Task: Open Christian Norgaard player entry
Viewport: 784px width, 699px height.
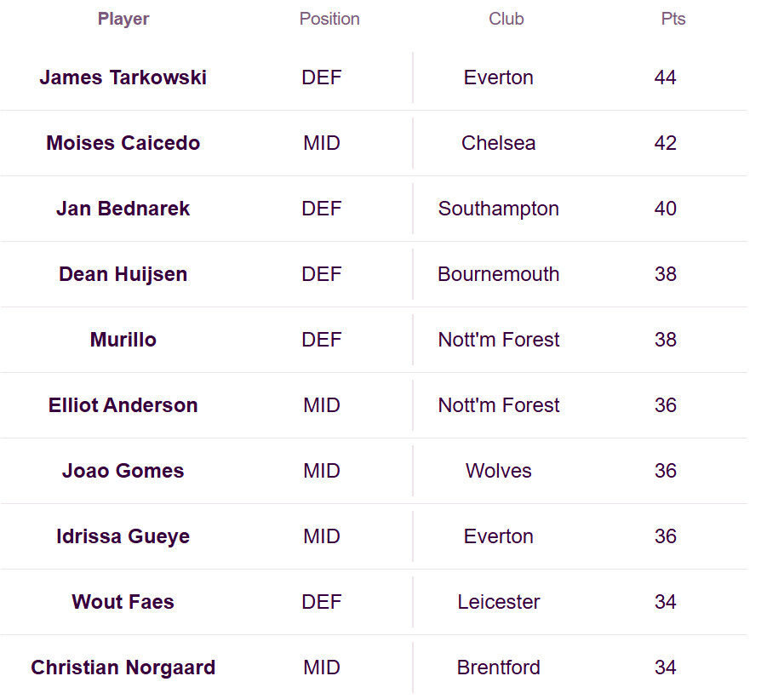Action: click(123, 667)
